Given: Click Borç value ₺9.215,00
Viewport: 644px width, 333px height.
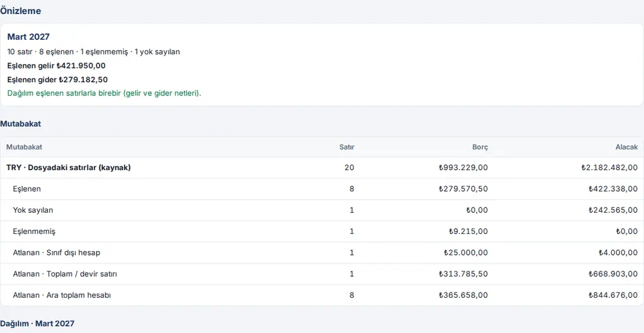Looking at the screenshot, I should point(468,232).
